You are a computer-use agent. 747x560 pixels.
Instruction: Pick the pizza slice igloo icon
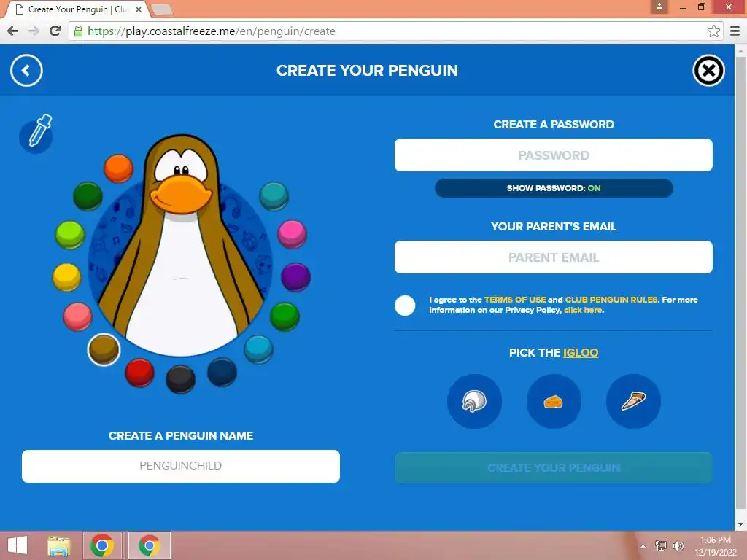633,401
